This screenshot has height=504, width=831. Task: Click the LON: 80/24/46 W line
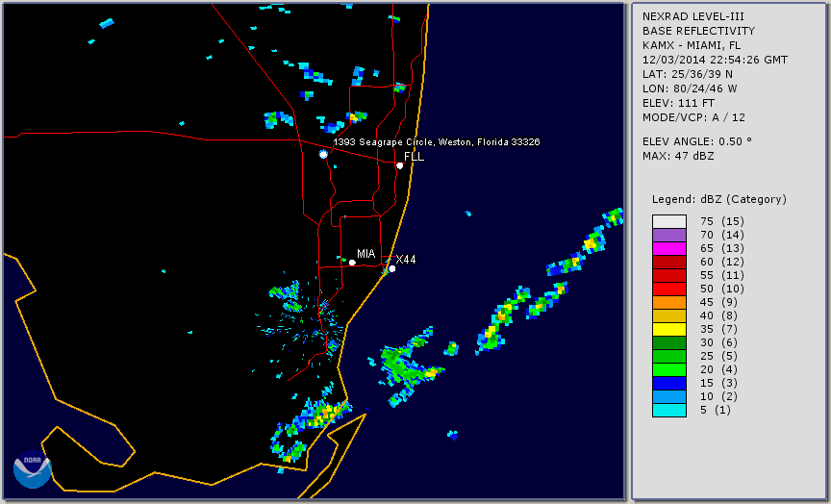tap(690, 88)
